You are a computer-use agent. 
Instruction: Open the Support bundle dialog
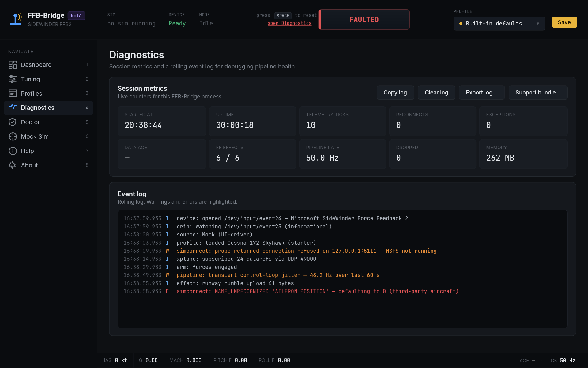point(538,93)
